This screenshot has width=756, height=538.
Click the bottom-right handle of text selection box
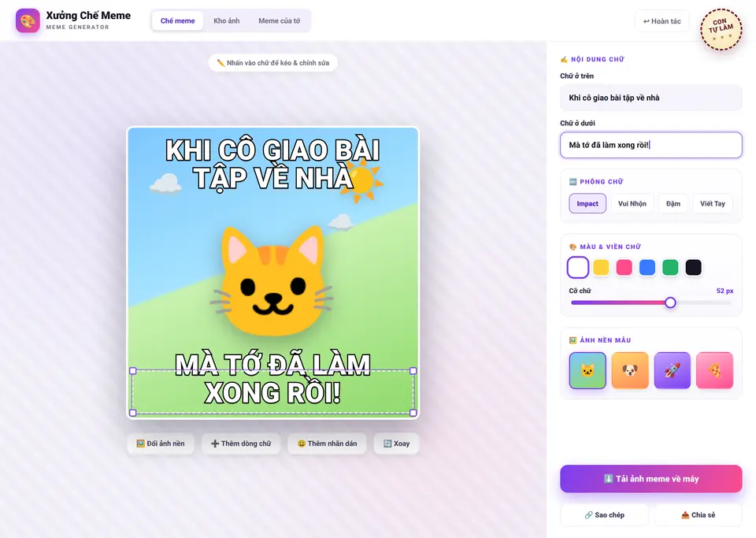(413, 413)
